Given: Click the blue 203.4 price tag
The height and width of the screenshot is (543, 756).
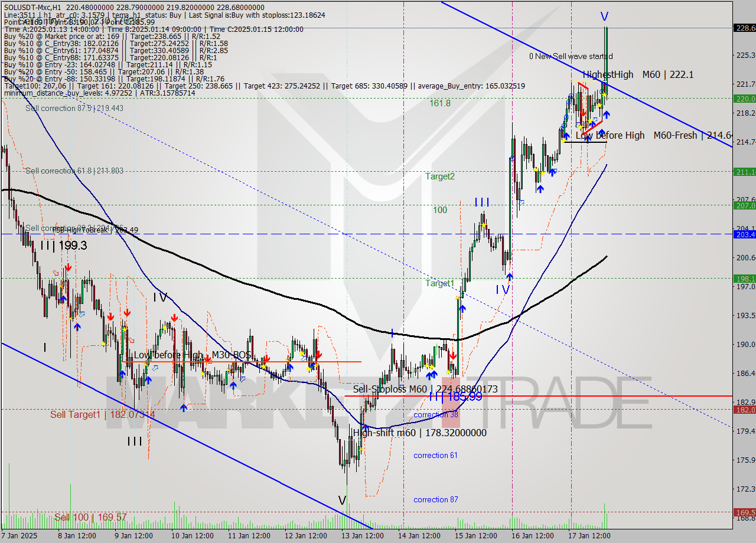Looking at the screenshot, I should click(744, 234).
